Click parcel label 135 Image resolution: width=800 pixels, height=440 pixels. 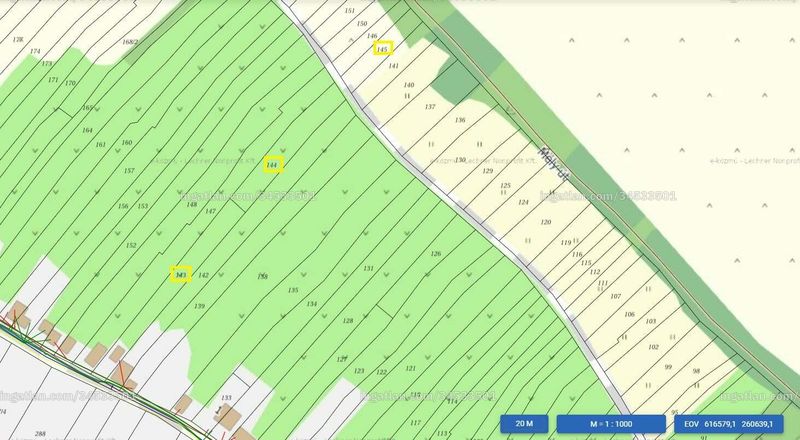[x=293, y=290]
